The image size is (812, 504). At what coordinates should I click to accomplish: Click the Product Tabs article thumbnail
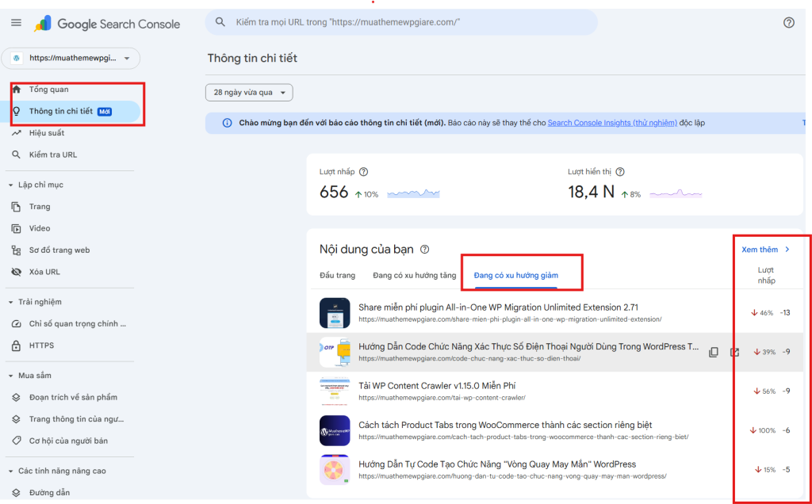pos(335,430)
